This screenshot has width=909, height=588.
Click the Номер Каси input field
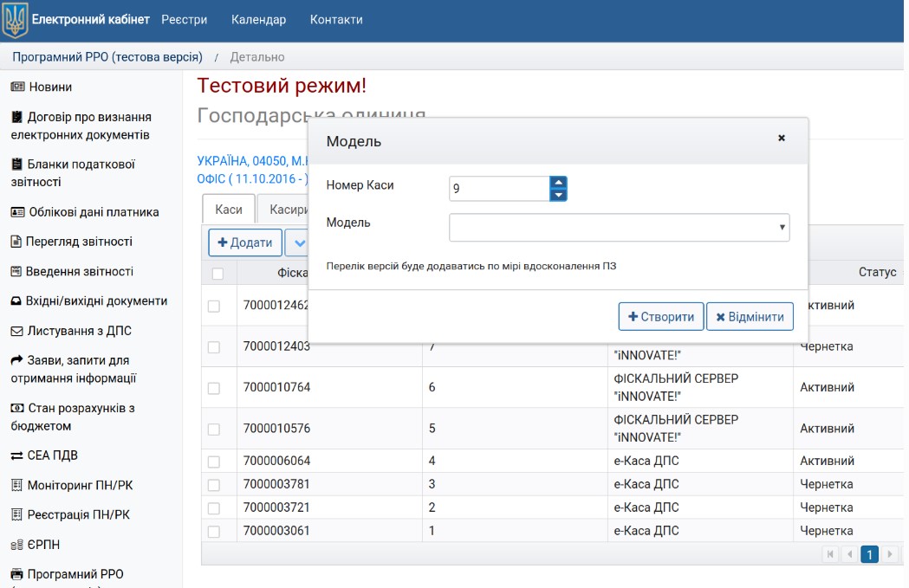pyautogui.click(x=499, y=188)
